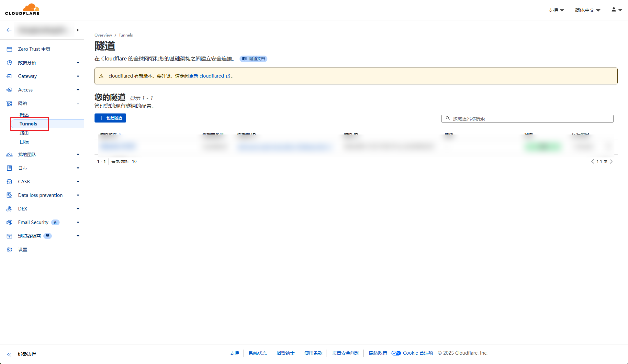Select 路由 under the network section
This screenshot has height=364, width=628.
24,133
